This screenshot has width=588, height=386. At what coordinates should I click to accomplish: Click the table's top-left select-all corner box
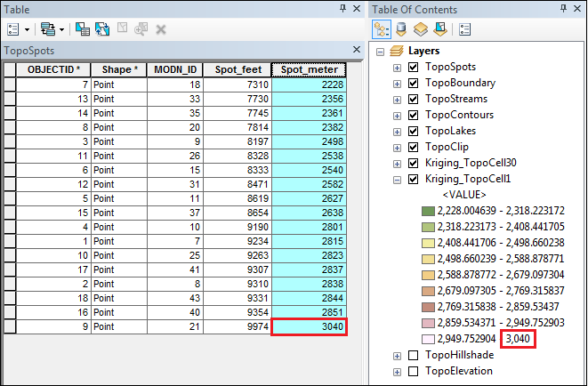[x=10, y=69]
